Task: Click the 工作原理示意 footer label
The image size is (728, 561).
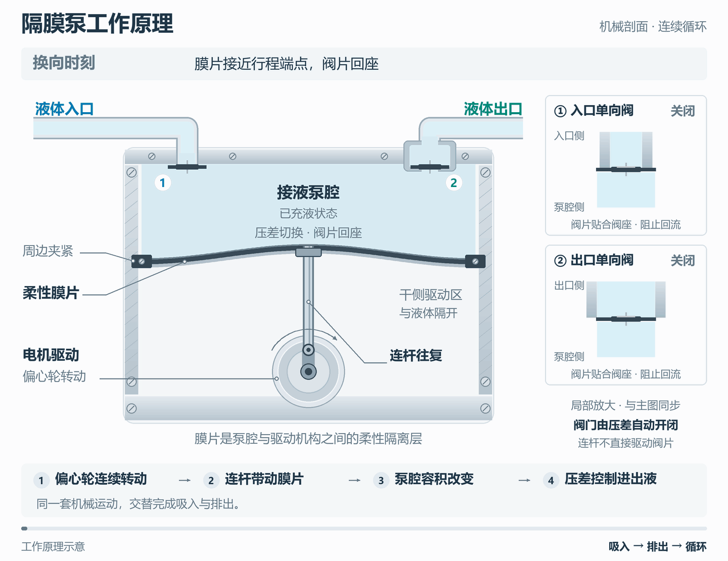Action: point(53,546)
